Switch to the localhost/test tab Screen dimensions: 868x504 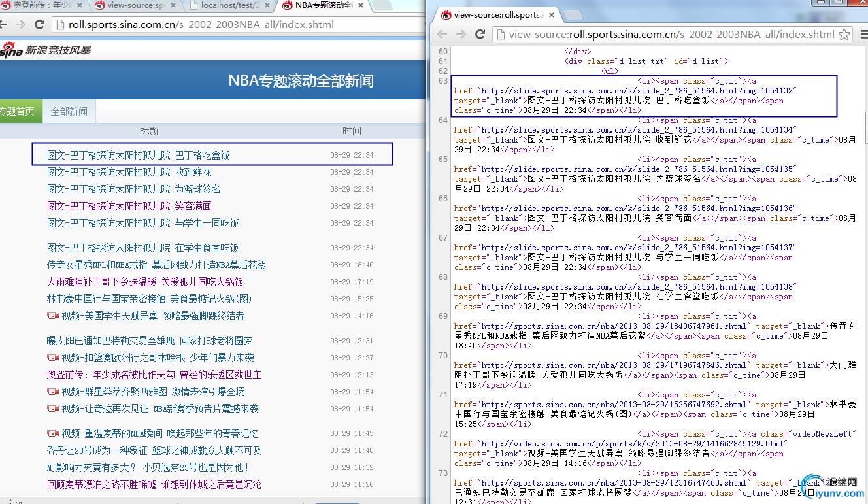(x=229, y=5)
